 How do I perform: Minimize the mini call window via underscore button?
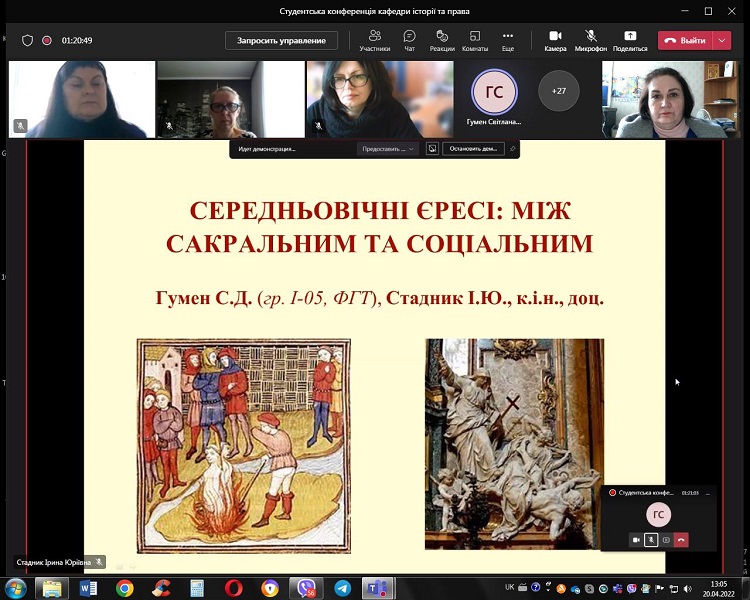click(x=708, y=492)
